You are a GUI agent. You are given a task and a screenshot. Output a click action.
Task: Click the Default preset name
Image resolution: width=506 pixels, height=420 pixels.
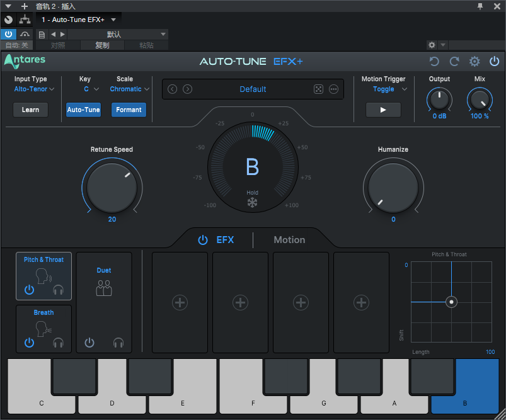tap(253, 89)
